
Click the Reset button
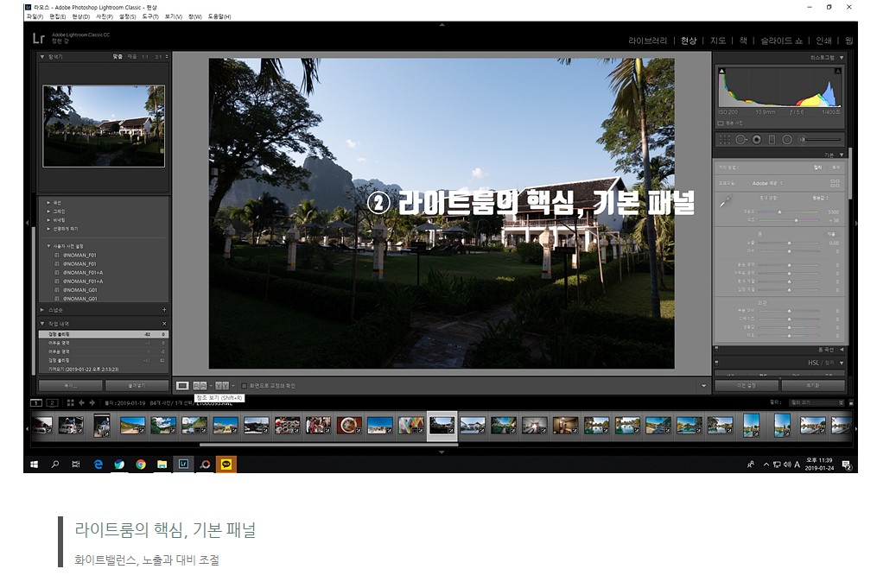[x=813, y=385]
